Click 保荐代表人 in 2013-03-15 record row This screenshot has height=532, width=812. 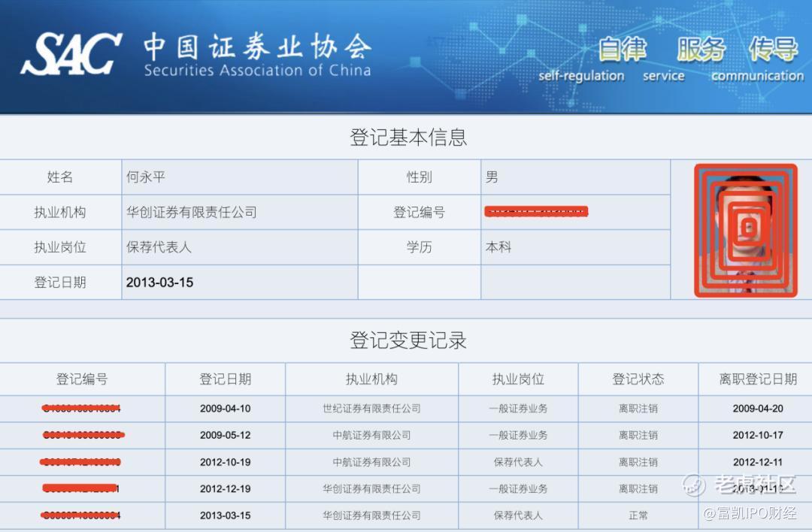(518, 516)
